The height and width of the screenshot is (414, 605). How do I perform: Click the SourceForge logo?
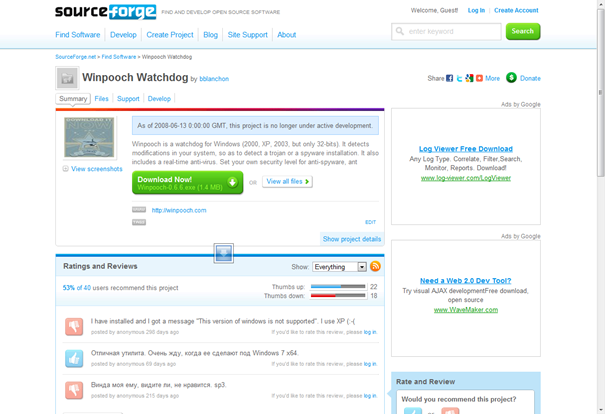point(105,12)
